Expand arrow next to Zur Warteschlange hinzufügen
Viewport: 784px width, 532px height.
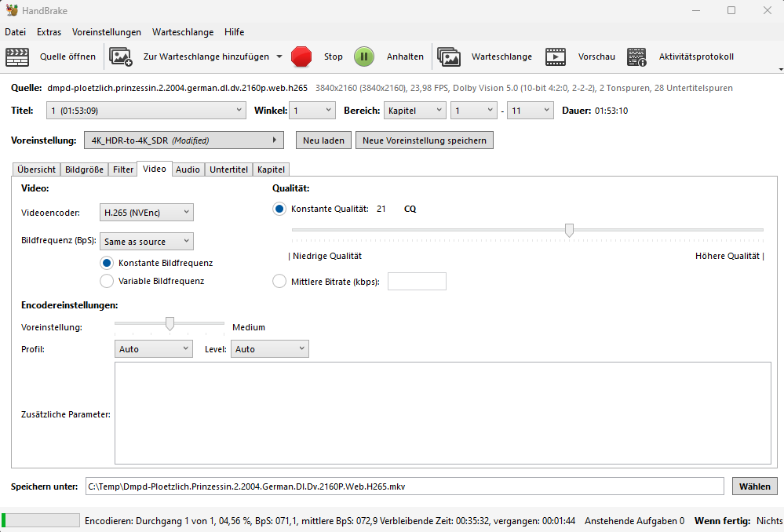[x=279, y=56]
